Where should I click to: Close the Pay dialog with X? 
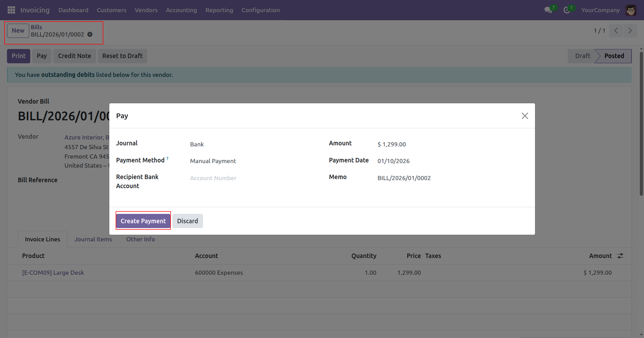[x=525, y=116]
